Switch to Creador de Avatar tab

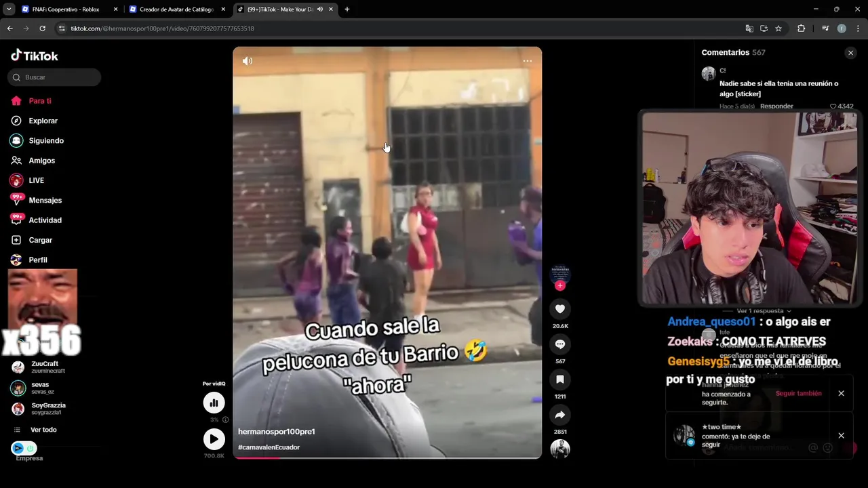175,9
